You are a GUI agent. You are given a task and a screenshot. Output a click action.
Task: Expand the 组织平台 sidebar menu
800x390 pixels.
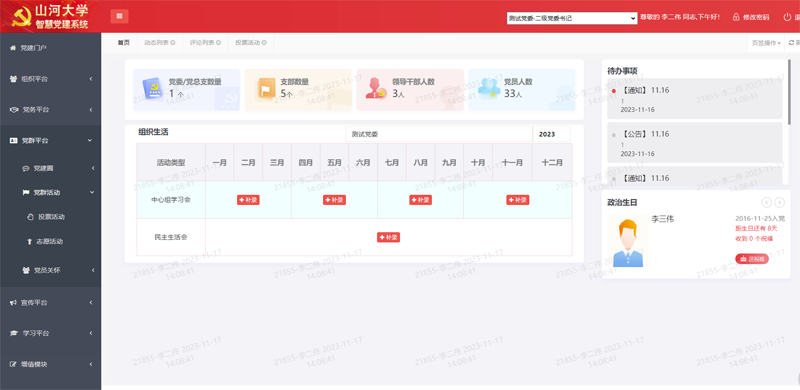pos(51,79)
